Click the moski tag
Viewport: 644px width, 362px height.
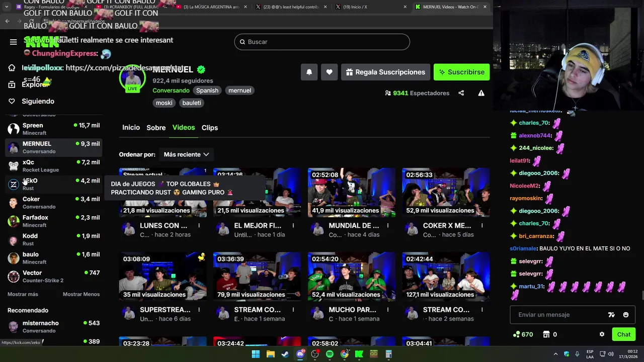[164, 103]
